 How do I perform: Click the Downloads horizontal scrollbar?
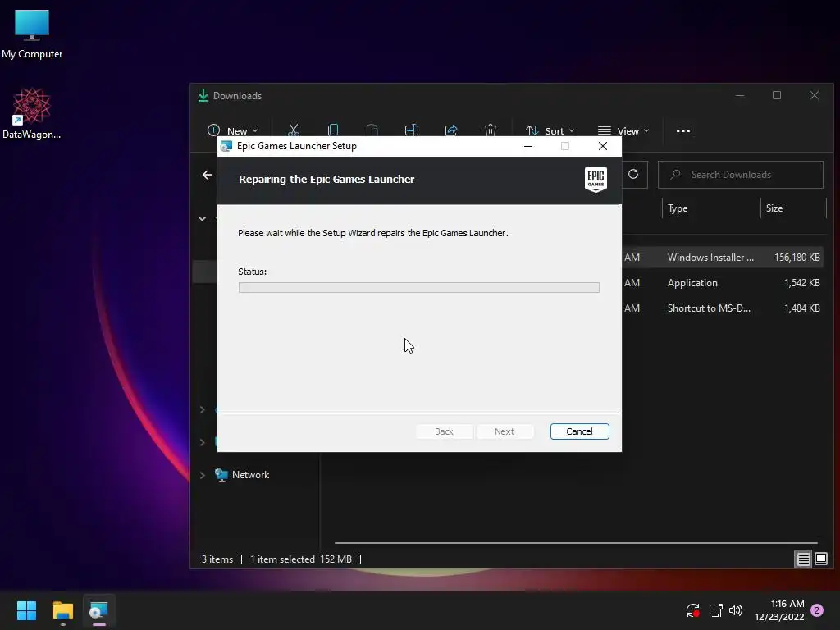(576, 543)
